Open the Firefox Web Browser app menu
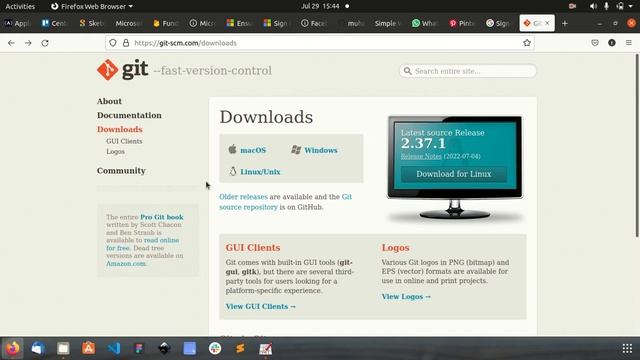This screenshot has width=640, height=360. [92, 6]
